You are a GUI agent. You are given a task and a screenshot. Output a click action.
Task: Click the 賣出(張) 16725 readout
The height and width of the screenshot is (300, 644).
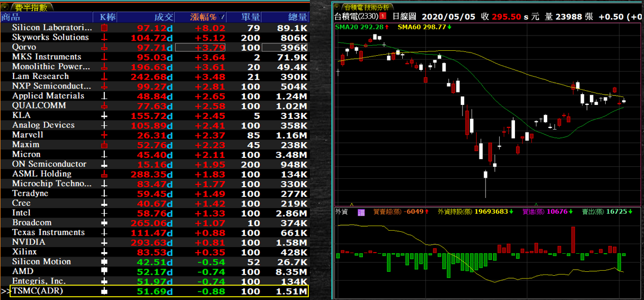pyautogui.click(x=608, y=212)
